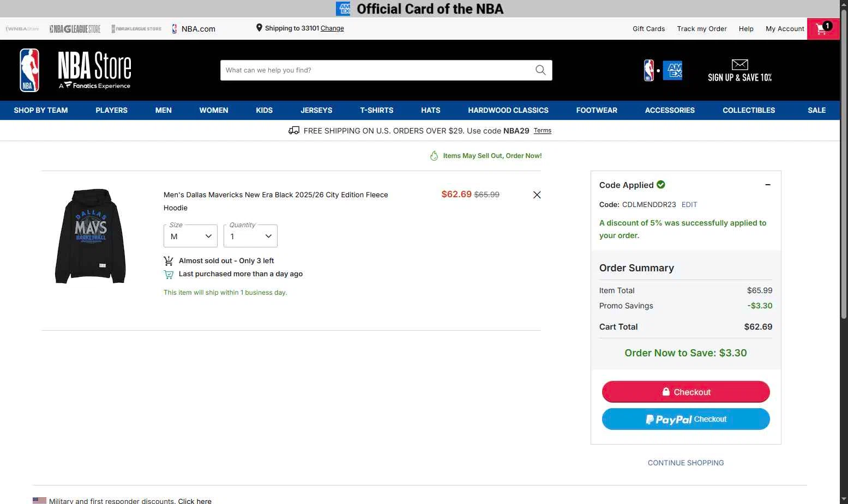Open the Men menu
The image size is (848, 504).
pyautogui.click(x=164, y=110)
